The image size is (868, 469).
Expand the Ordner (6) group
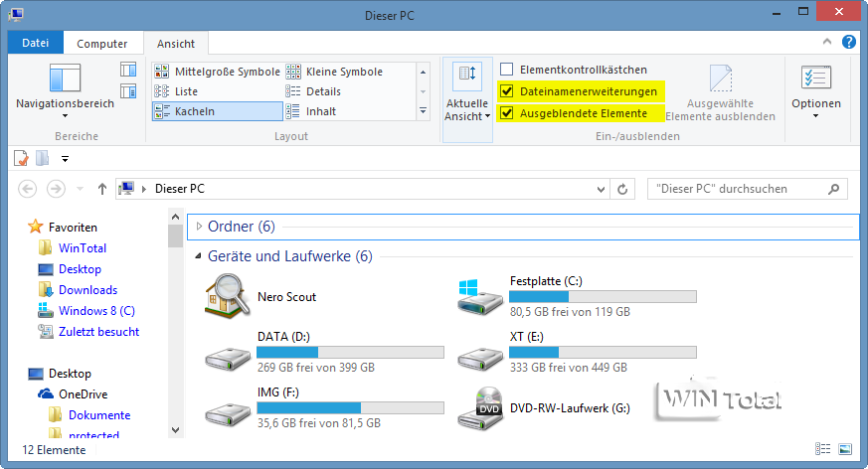199,227
